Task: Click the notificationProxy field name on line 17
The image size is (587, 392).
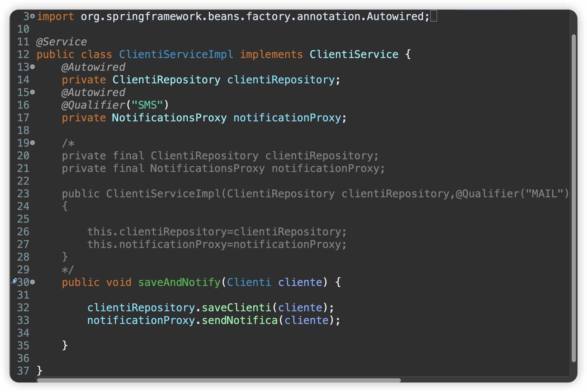Action: click(x=287, y=118)
